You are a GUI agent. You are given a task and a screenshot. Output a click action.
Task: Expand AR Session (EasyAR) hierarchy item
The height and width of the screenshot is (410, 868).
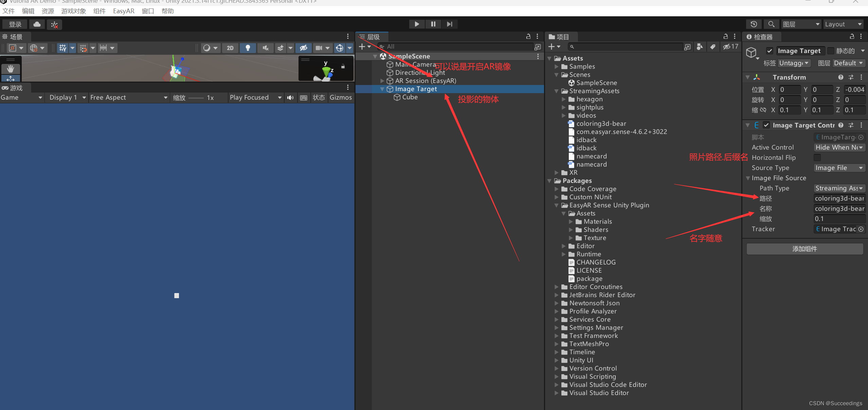[382, 81]
